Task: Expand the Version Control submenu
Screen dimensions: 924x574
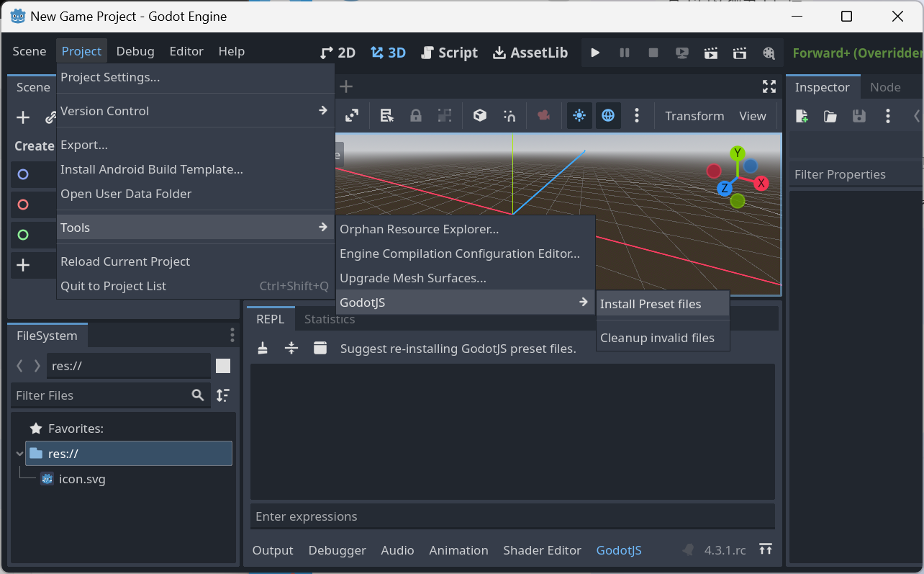Action: [x=195, y=111]
